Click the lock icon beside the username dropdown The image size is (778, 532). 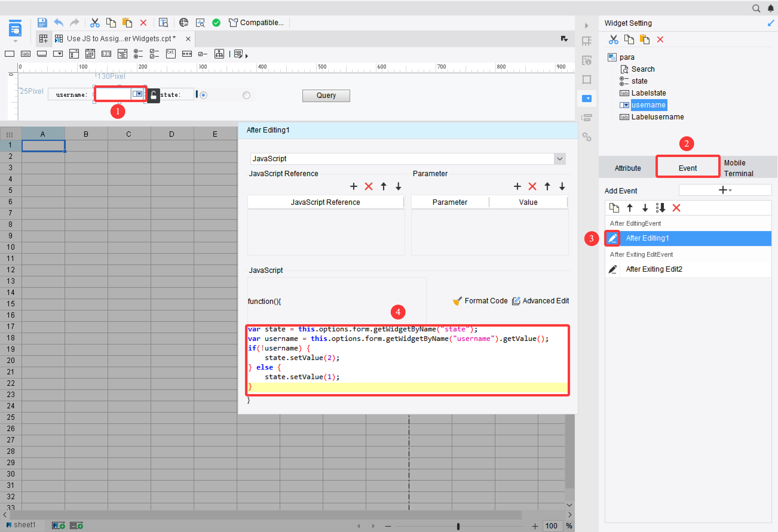tap(153, 95)
